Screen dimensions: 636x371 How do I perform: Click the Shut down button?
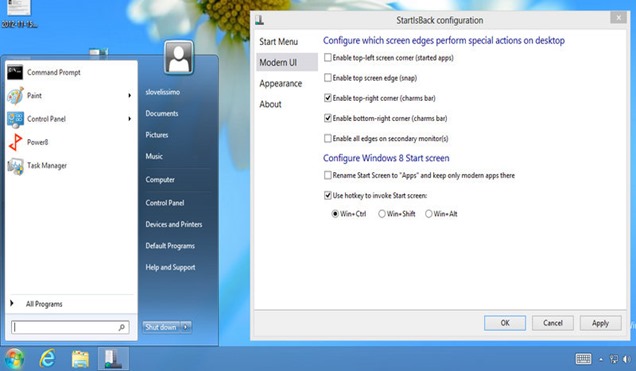[161, 327]
